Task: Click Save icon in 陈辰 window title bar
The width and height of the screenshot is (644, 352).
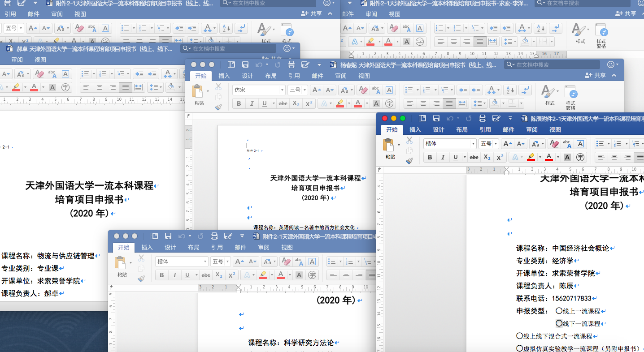Action: [x=436, y=118]
